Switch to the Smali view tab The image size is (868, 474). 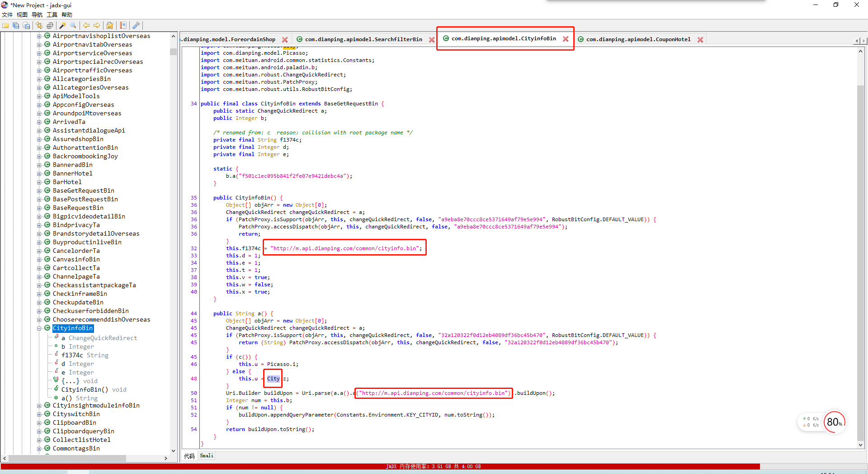point(207,455)
